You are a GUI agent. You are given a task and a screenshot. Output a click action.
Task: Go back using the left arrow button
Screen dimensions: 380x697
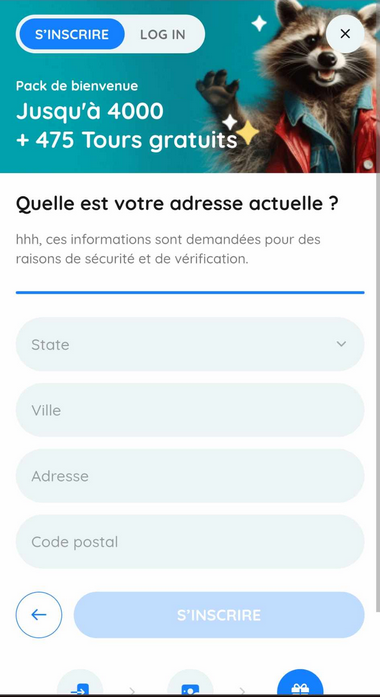tap(39, 615)
